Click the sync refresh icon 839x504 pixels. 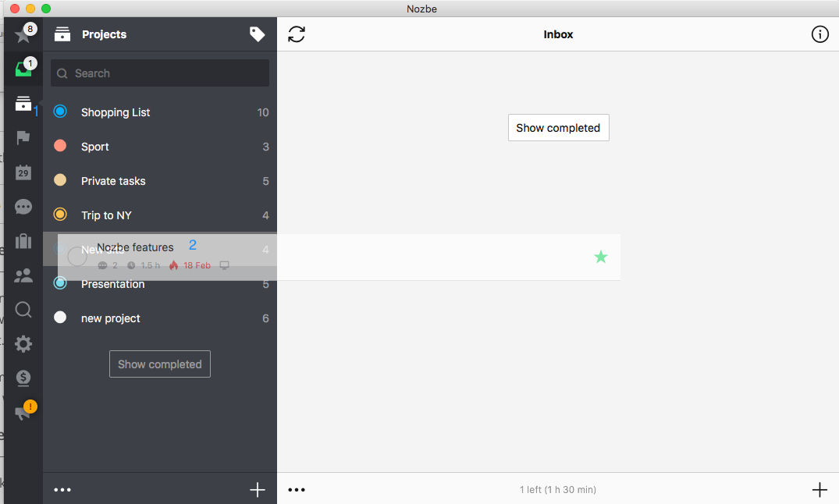coord(297,34)
